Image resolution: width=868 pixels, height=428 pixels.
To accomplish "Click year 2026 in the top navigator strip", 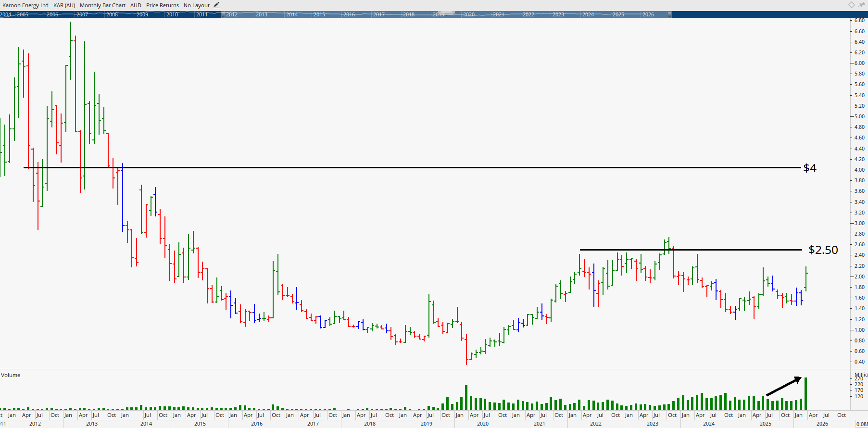I will 648,14.
